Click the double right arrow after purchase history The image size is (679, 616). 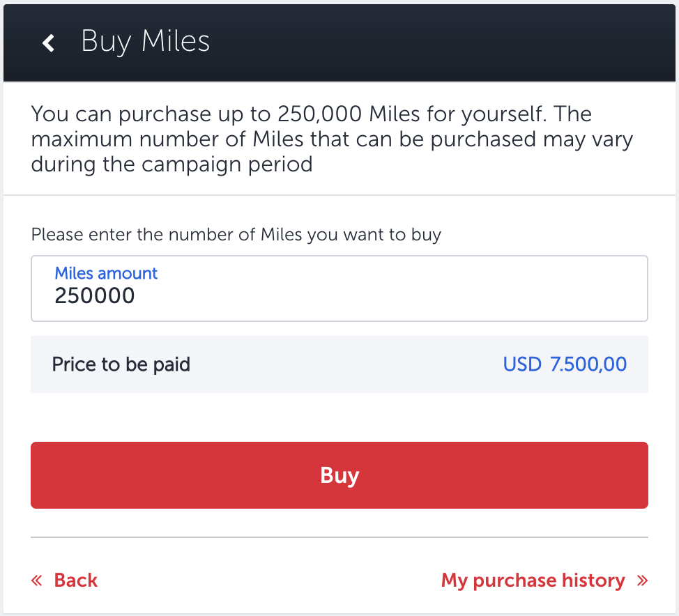(x=642, y=580)
